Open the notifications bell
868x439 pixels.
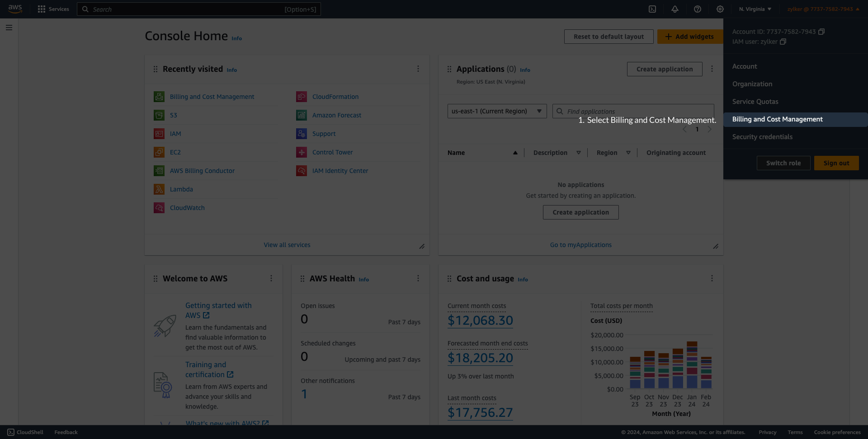(x=675, y=9)
